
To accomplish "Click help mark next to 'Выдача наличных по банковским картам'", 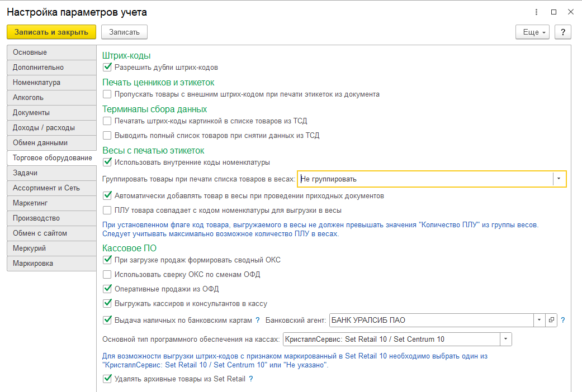I will (x=258, y=320).
